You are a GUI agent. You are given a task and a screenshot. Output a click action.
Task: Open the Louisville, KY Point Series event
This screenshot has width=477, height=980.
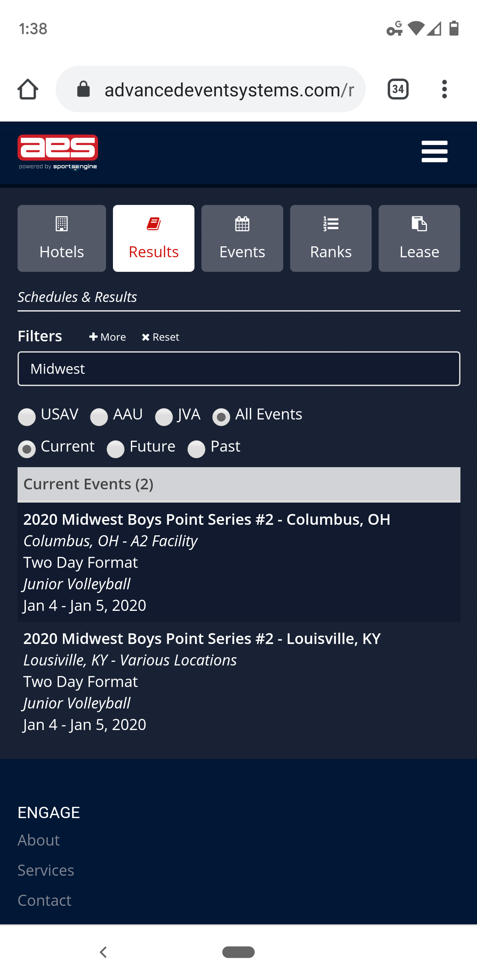[x=239, y=681]
